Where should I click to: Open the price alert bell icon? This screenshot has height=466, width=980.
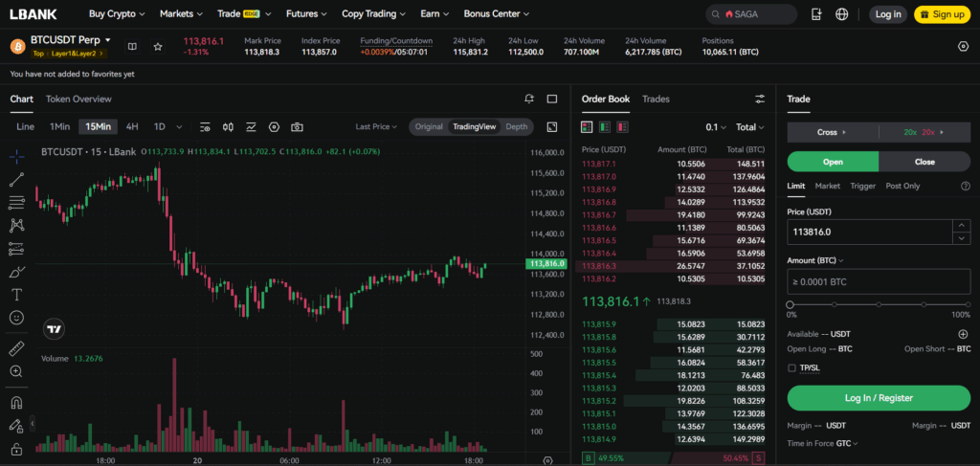(529, 99)
